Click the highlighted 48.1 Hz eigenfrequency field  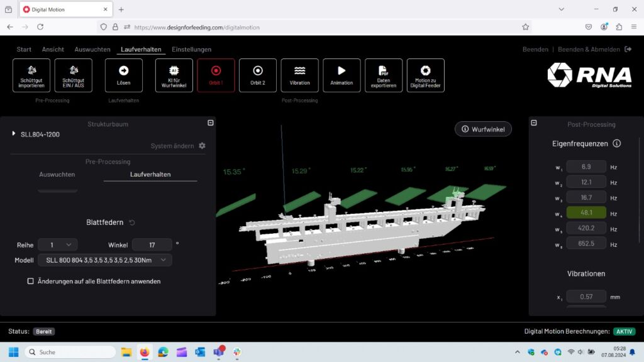(586, 212)
